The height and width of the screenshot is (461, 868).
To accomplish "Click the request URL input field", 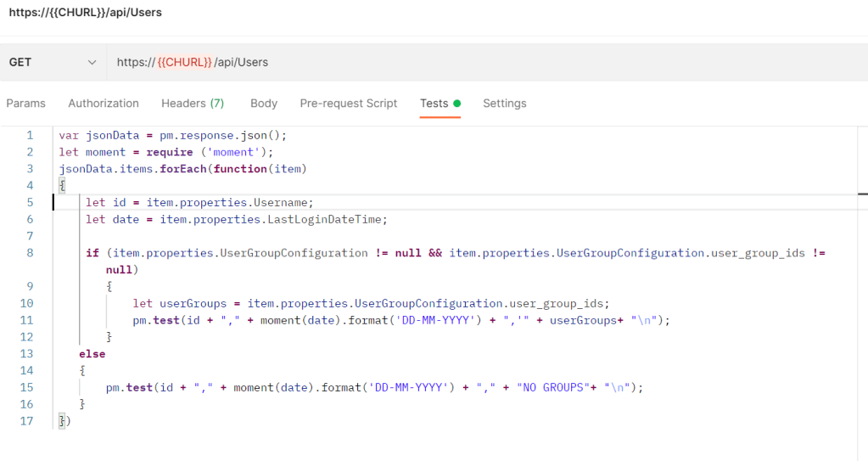I will pyautogui.click(x=484, y=62).
